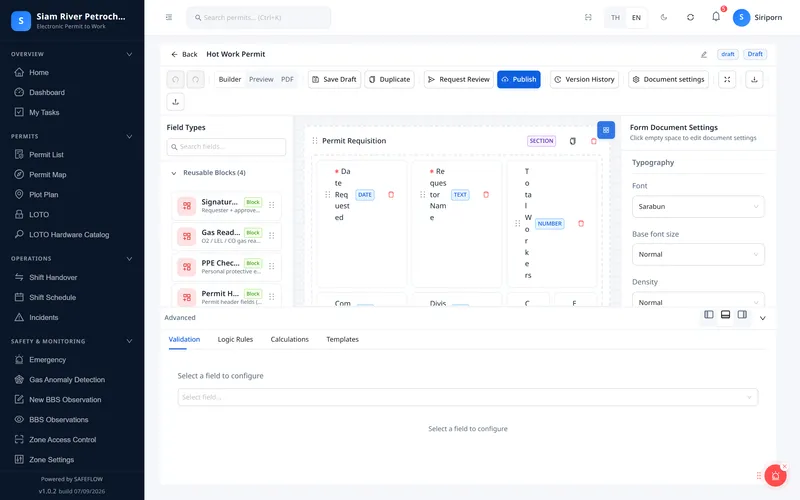Screen dimensions: 800x500
Task: Click the undo button
Action: [x=176, y=80]
